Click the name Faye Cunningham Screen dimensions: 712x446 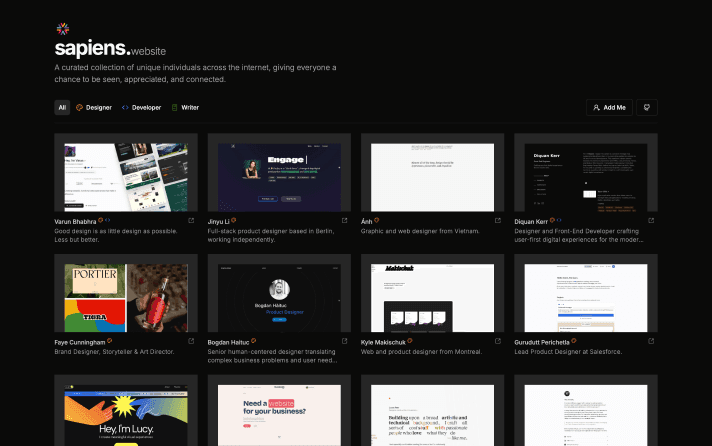point(80,342)
